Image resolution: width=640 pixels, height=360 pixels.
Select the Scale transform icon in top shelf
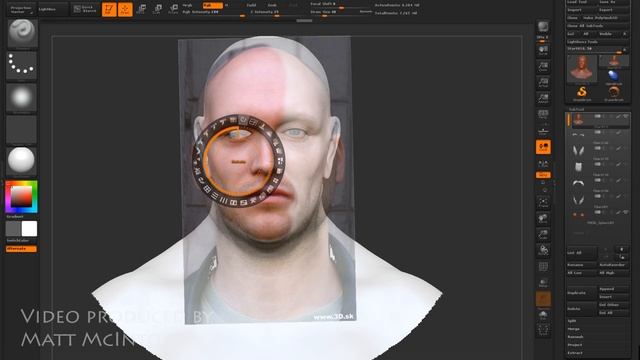tap(157, 9)
